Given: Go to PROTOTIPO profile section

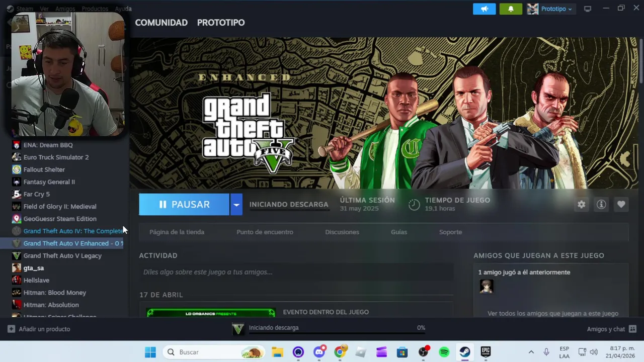Looking at the screenshot, I should click(221, 23).
